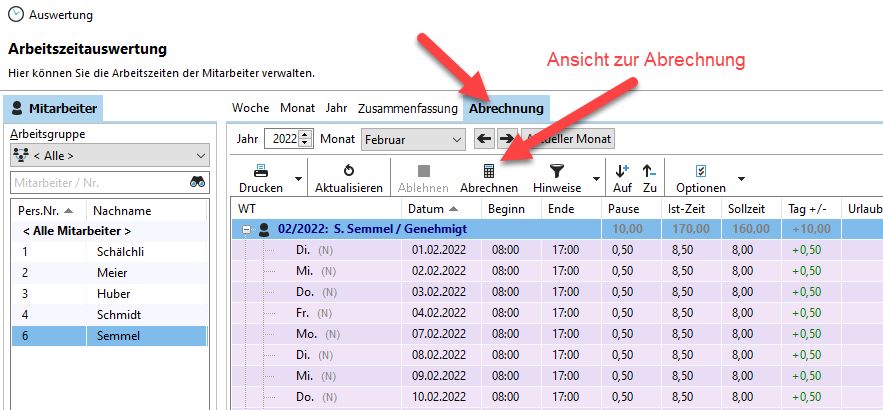This screenshot has width=883, height=410.
Task: Open the Arbeitsgruppe dropdown
Action: click(x=109, y=155)
